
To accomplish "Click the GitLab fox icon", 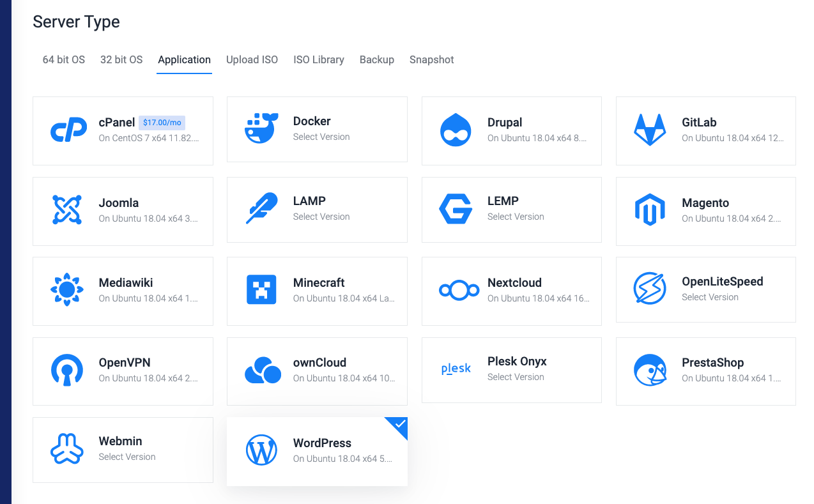I will tap(650, 130).
